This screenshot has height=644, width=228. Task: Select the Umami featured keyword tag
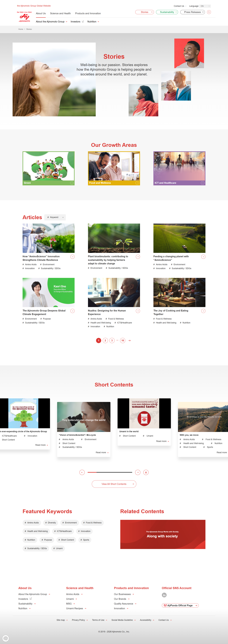point(58,548)
